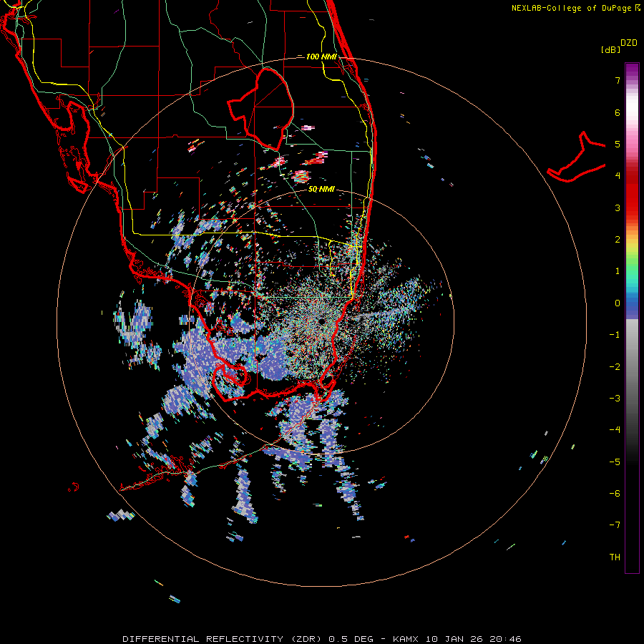
Task: Click the -4 dB tick label
Action: click(x=615, y=430)
